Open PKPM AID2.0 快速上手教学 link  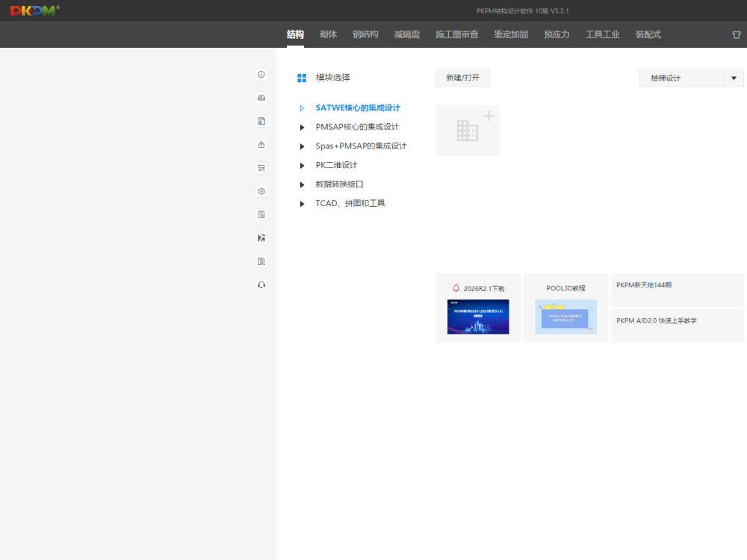[657, 320]
